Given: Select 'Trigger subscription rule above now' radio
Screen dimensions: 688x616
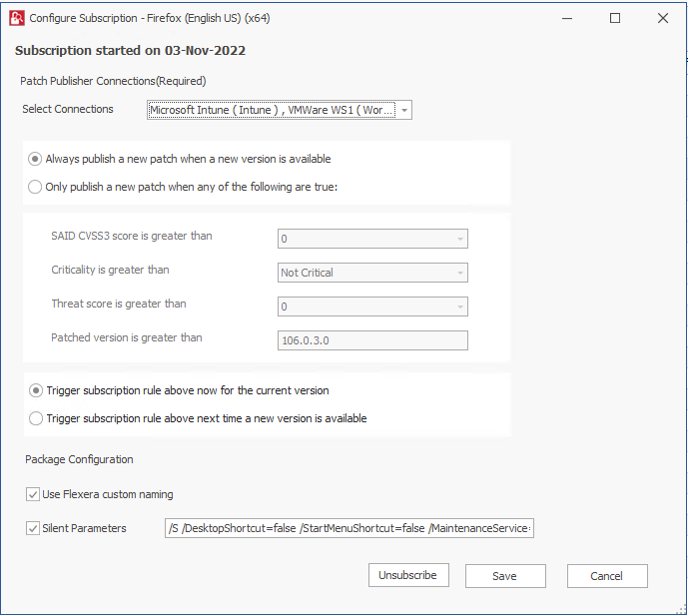Looking at the screenshot, I should (x=36, y=390).
